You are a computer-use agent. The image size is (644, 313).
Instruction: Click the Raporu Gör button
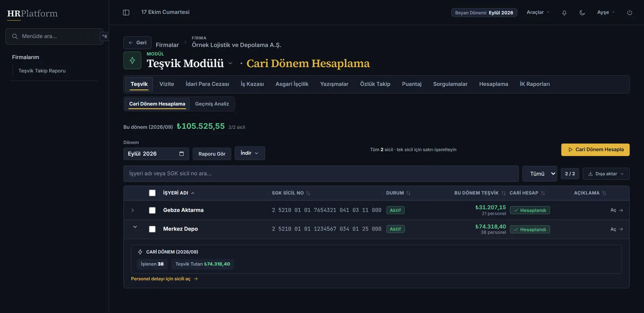coord(212,154)
